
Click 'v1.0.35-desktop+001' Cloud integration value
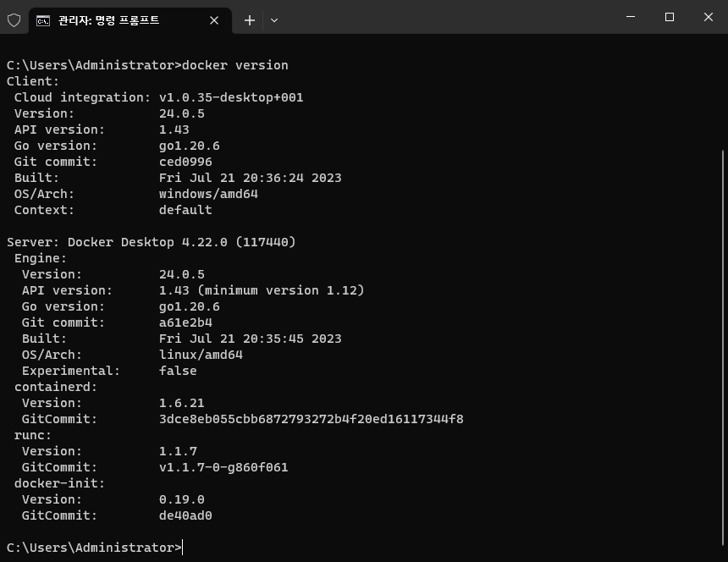231,97
